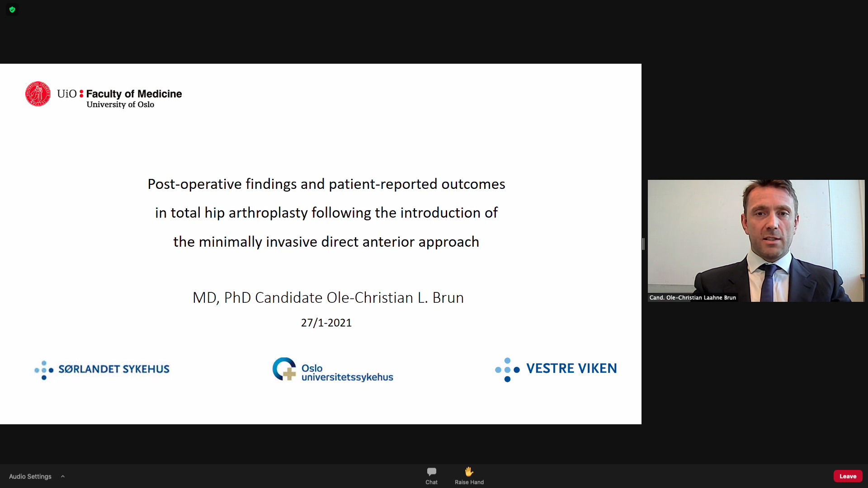
Task: Click the 'VESTRE VIKEN' text
Action: (x=571, y=368)
